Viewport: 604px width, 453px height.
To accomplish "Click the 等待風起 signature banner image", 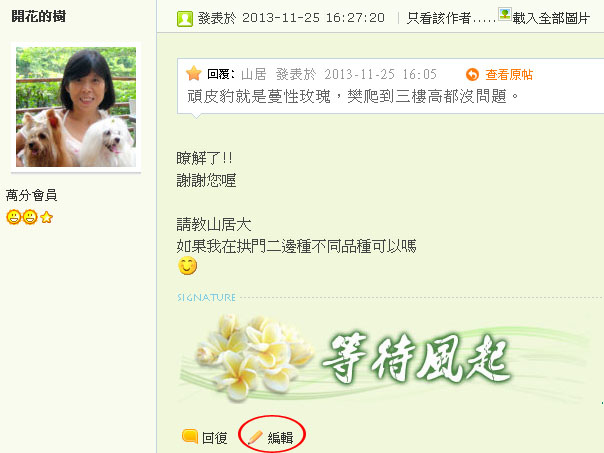I will click(383, 357).
